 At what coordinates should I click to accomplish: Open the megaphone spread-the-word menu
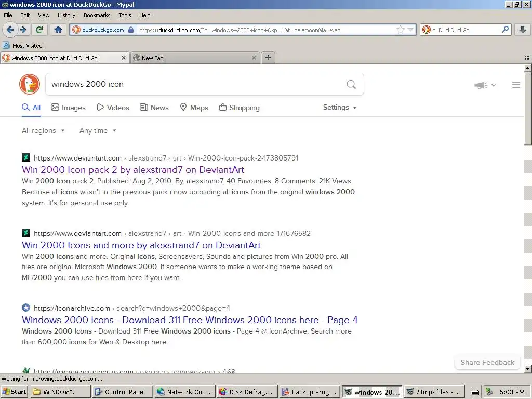(x=485, y=85)
